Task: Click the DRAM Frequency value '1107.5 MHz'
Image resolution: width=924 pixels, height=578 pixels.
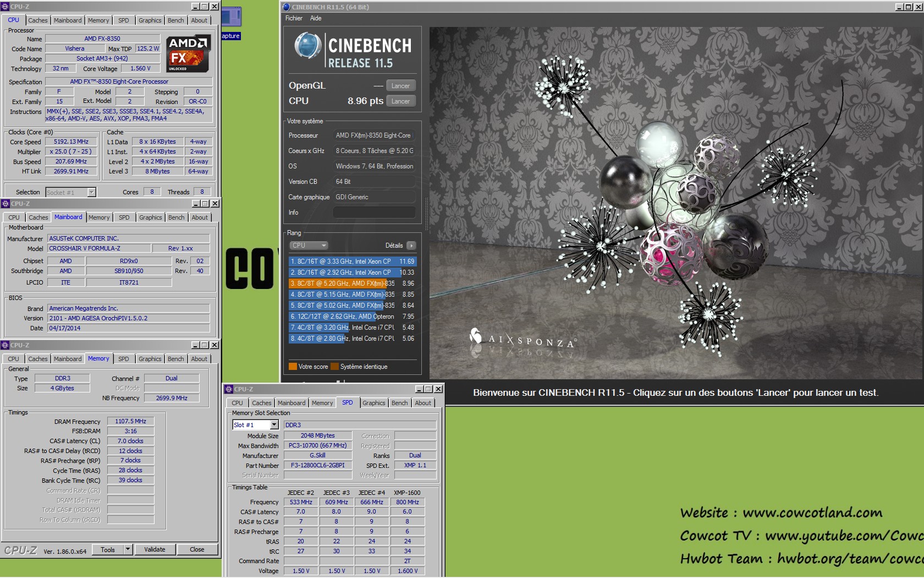Action: 130,421
